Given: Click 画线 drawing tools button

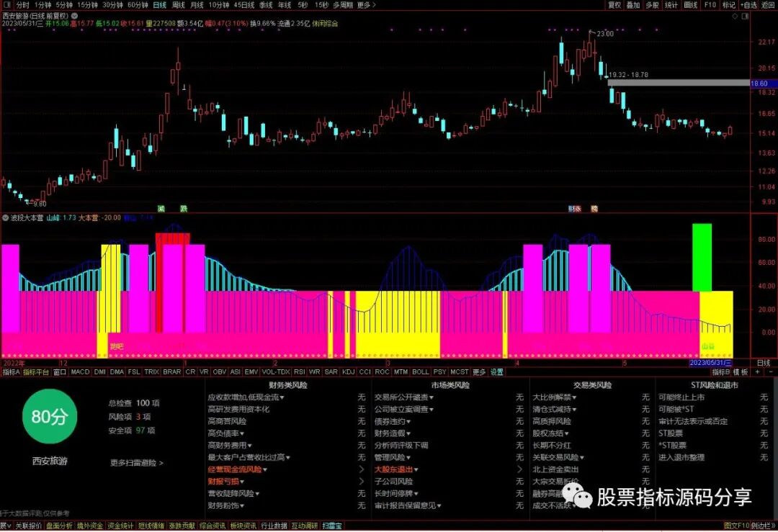Looking at the screenshot, I should pyautogui.click(x=691, y=5).
